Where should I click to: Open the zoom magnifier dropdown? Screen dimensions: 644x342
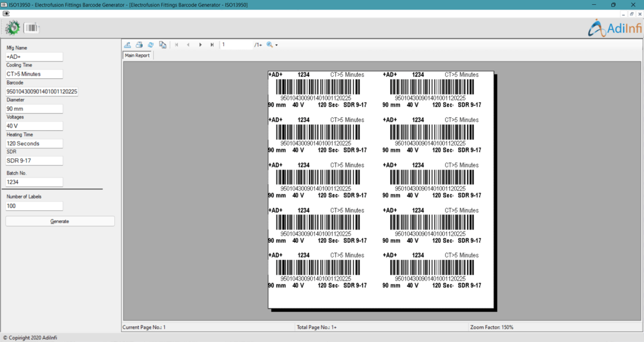272,45
